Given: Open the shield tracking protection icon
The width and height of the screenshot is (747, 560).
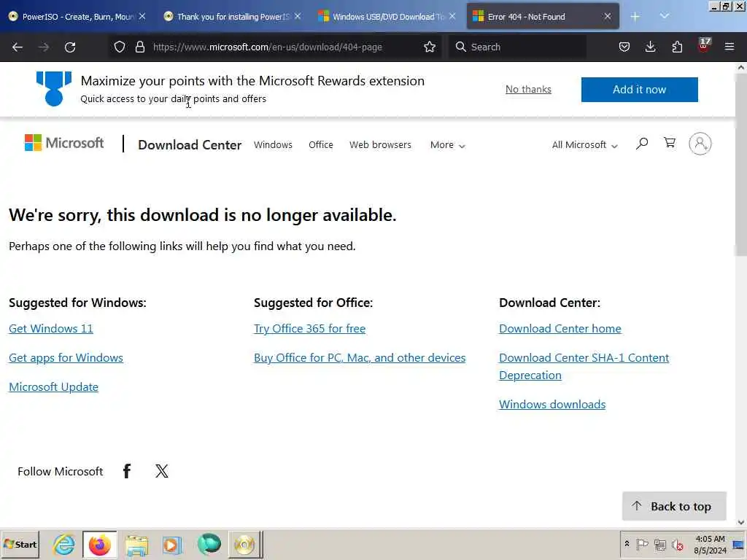Looking at the screenshot, I should click(x=120, y=47).
